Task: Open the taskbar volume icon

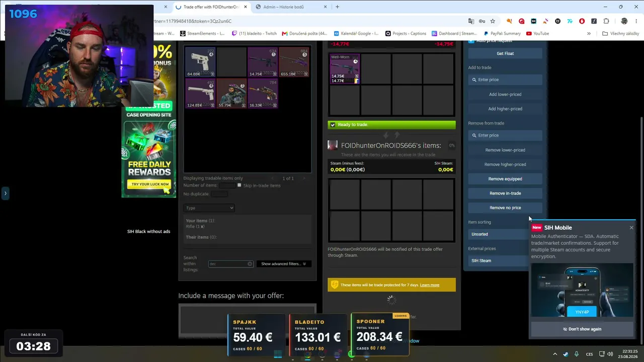Action: 610,354
